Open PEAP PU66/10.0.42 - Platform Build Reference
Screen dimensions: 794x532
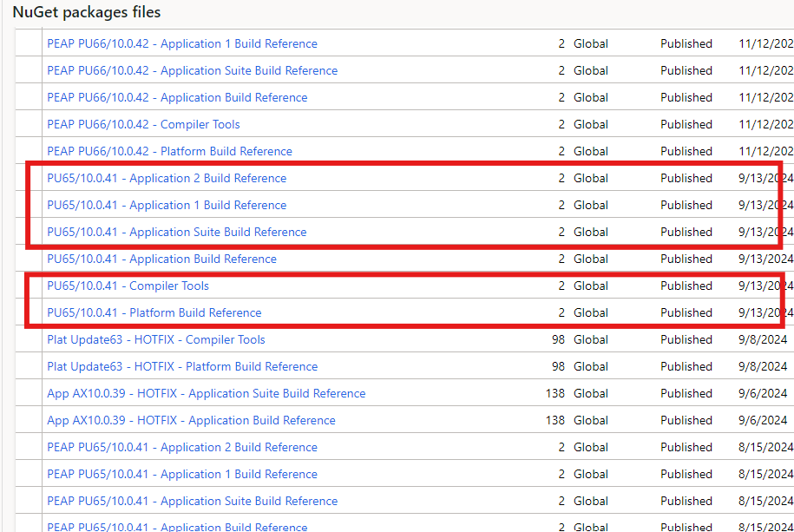point(168,151)
